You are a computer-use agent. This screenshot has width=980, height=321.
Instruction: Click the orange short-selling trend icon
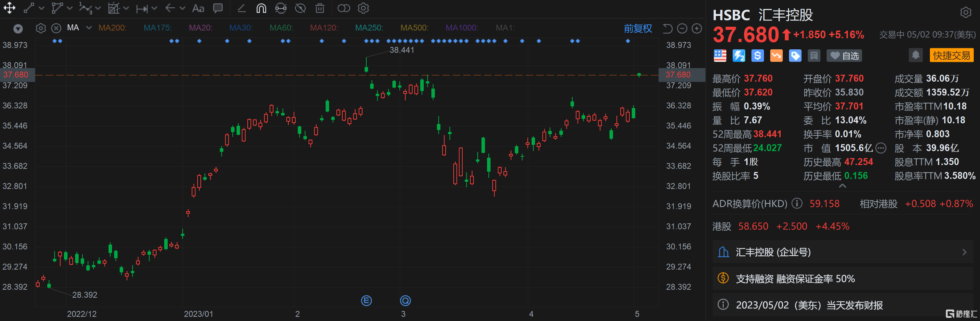coord(776,56)
